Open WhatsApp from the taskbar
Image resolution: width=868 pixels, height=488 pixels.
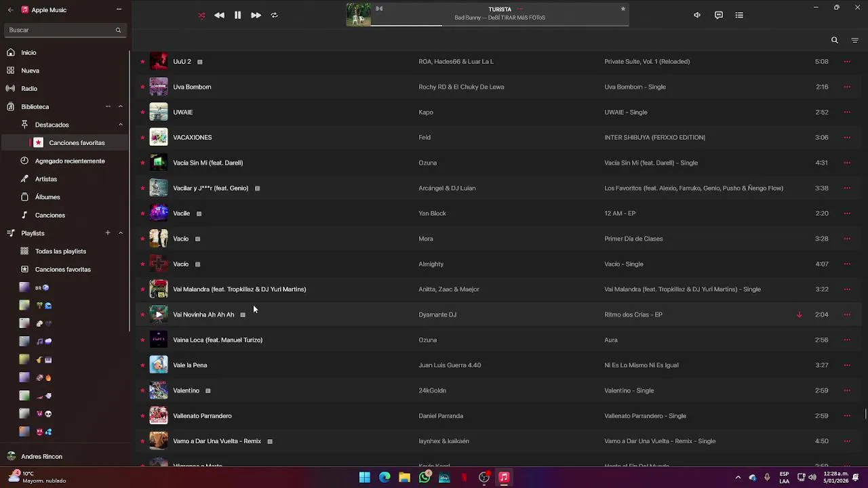coord(425,478)
